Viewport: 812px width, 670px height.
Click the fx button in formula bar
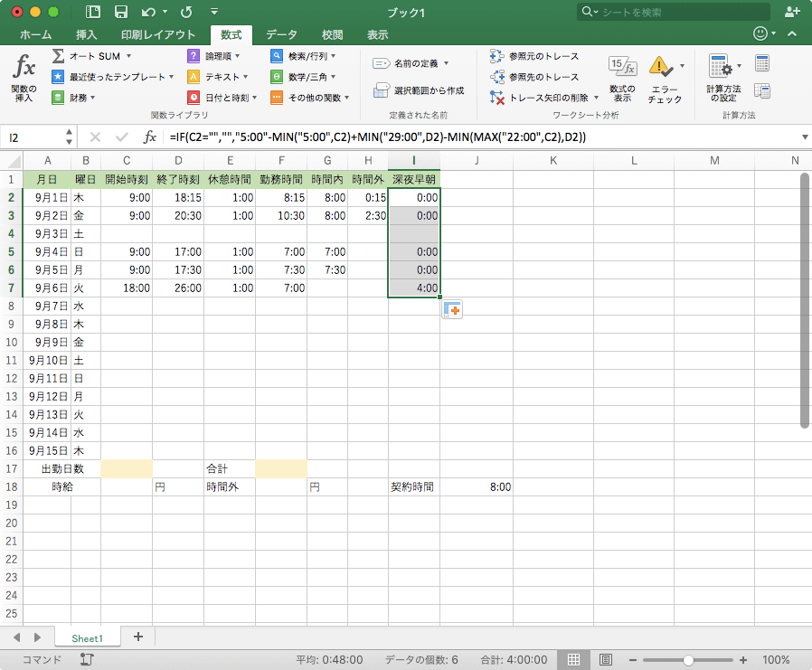[150, 137]
